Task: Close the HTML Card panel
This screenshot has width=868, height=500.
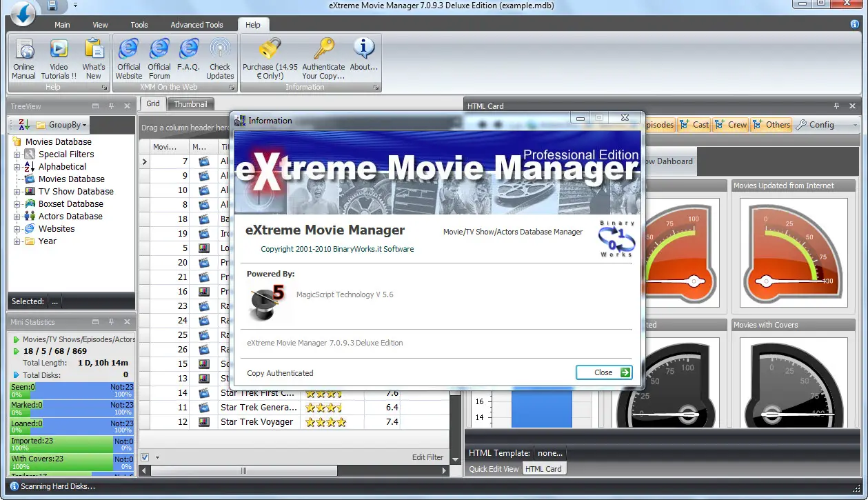Action: (853, 106)
